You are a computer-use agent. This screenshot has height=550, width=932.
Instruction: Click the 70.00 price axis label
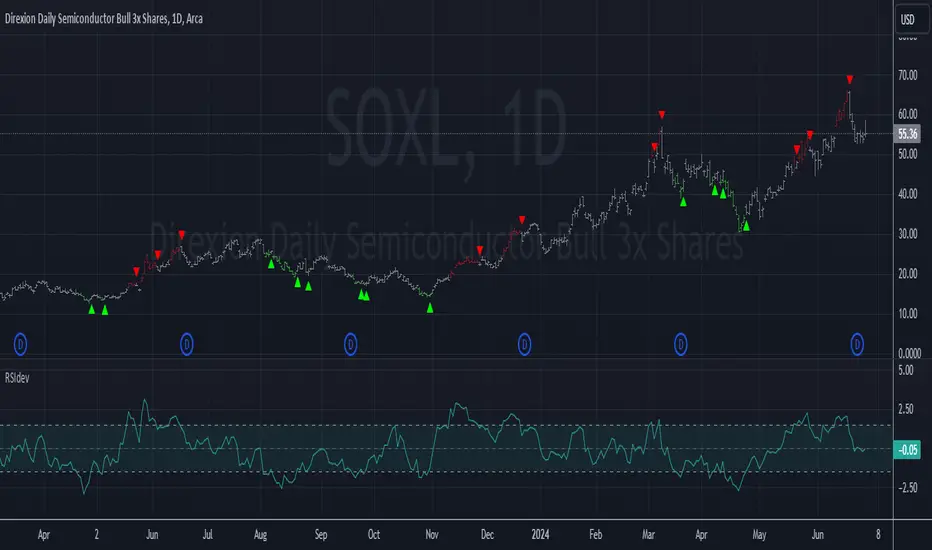click(908, 76)
